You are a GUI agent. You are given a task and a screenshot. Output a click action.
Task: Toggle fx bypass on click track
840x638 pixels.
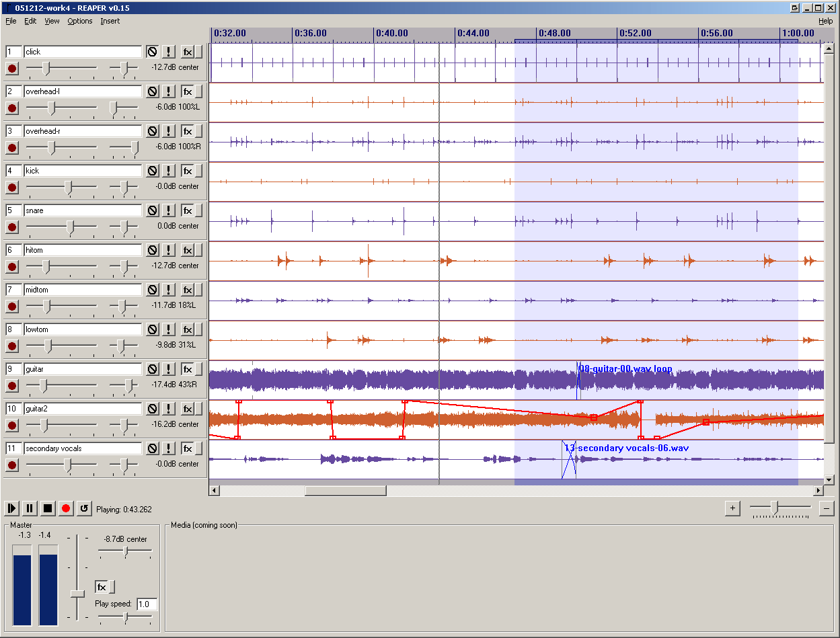pos(198,52)
